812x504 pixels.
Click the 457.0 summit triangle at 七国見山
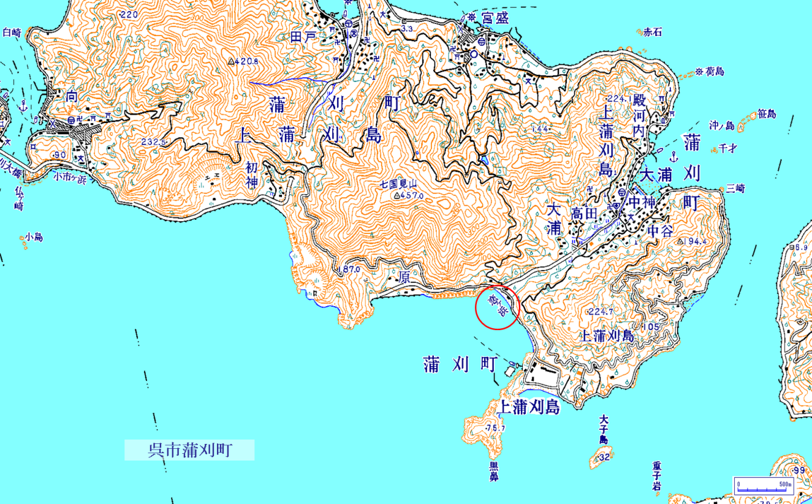pos(397,195)
